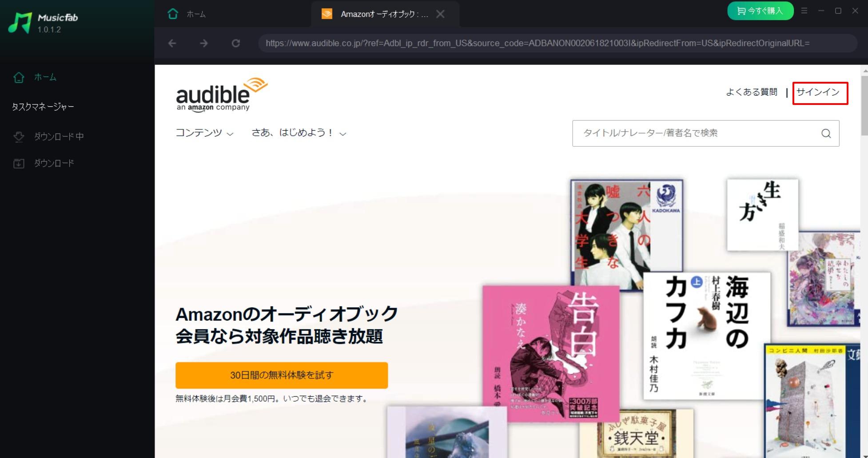Maximize the MusicFab window
This screenshot has height=458, width=868.
pos(838,11)
